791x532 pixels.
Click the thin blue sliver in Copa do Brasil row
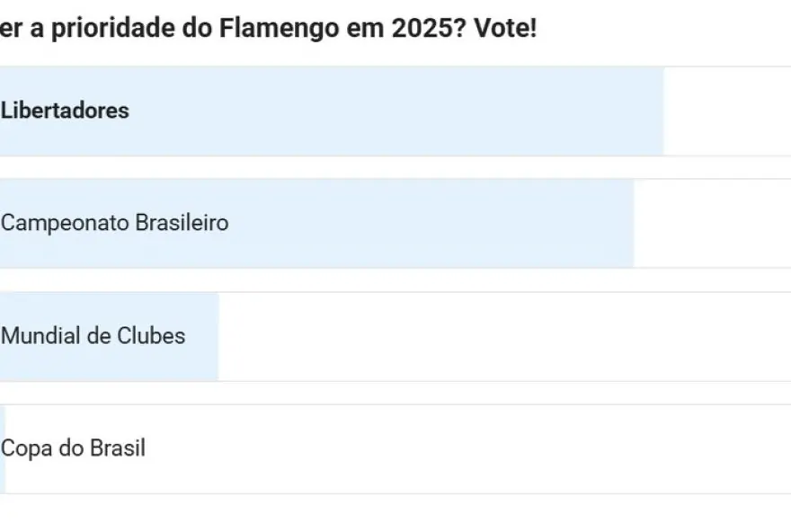(3, 448)
